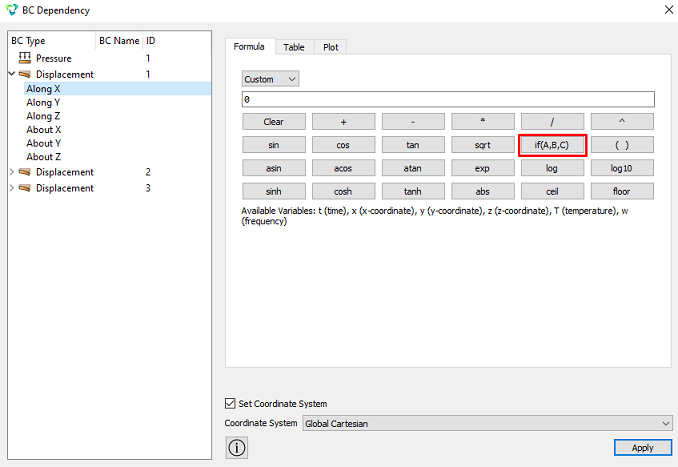Expand the Displacement 2 tree node
Viewport: 678px width, 467px height.
click(12, 172)
